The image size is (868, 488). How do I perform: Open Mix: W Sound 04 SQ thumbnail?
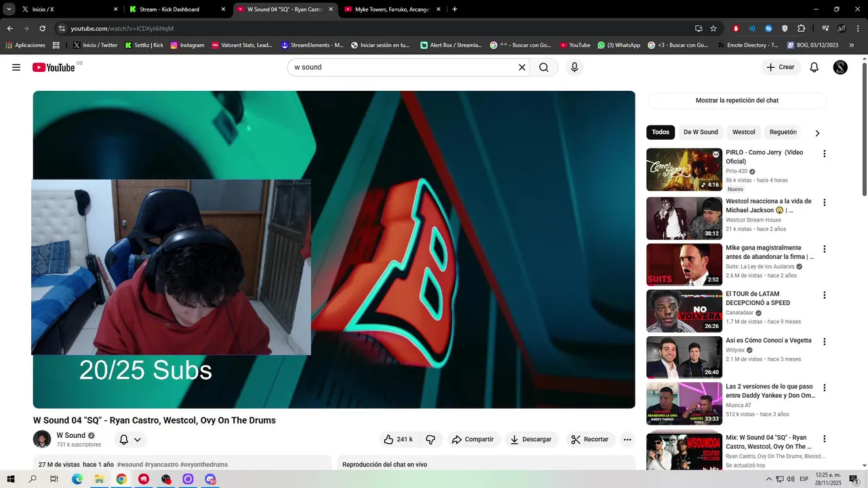click(x=684, y=452)
